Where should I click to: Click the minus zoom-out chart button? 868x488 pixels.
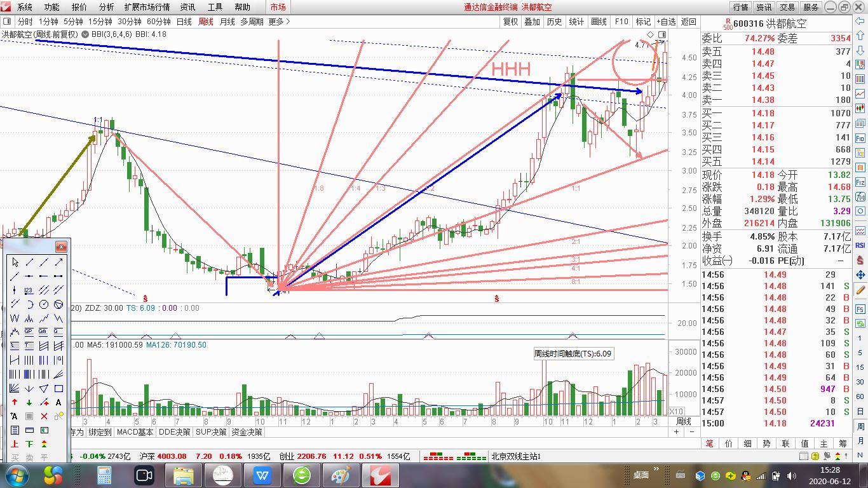point(693,432)
